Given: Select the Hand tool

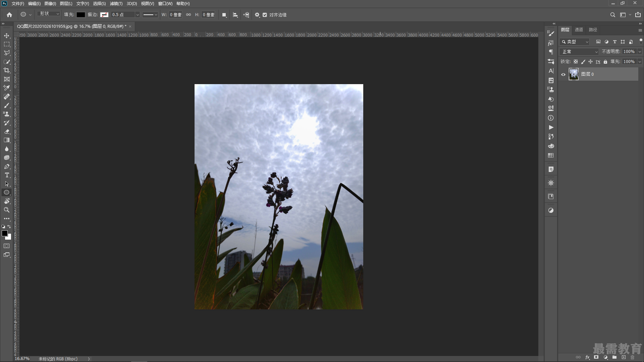Looking at the screenshot, I should click(7, 201).
